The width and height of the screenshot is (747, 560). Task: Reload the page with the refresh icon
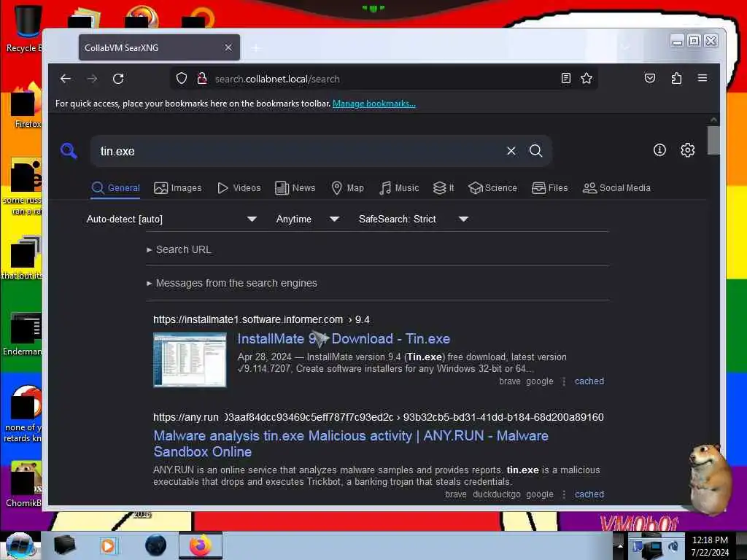click(x=118, y=79)
